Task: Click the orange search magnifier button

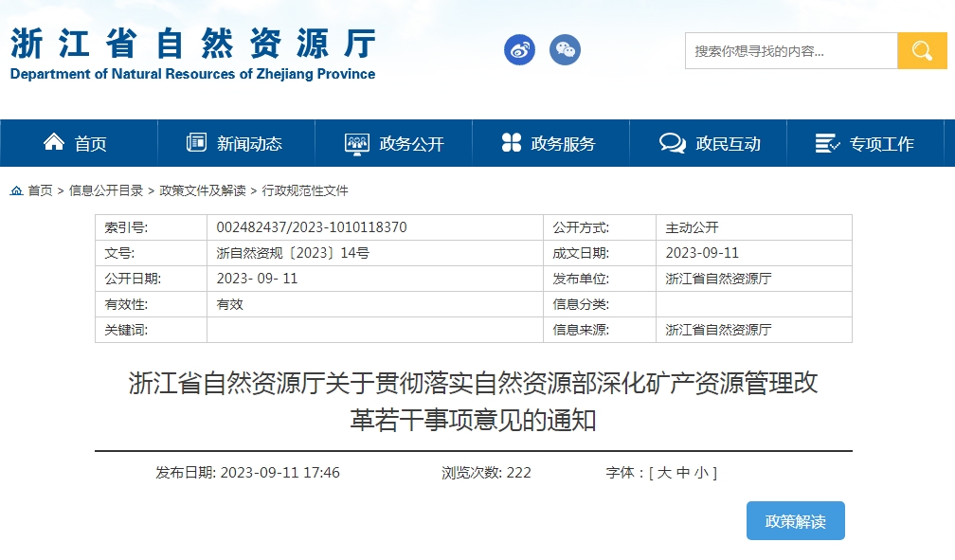Action: (922, 50)
